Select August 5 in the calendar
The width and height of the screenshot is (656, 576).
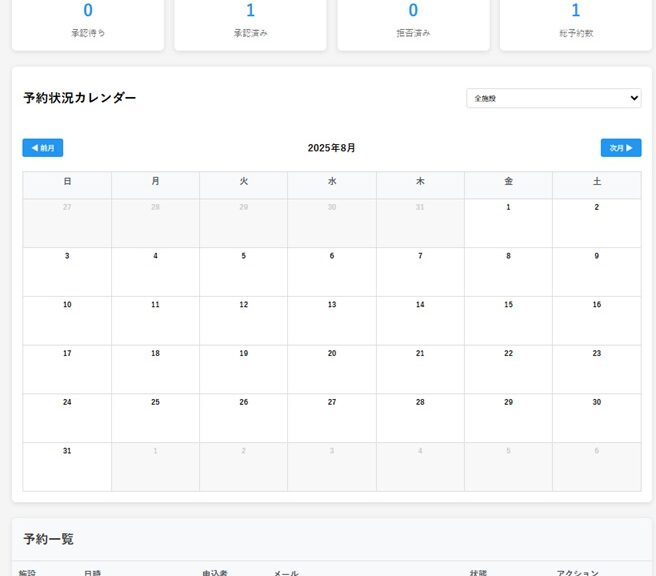tap(243, 272)
